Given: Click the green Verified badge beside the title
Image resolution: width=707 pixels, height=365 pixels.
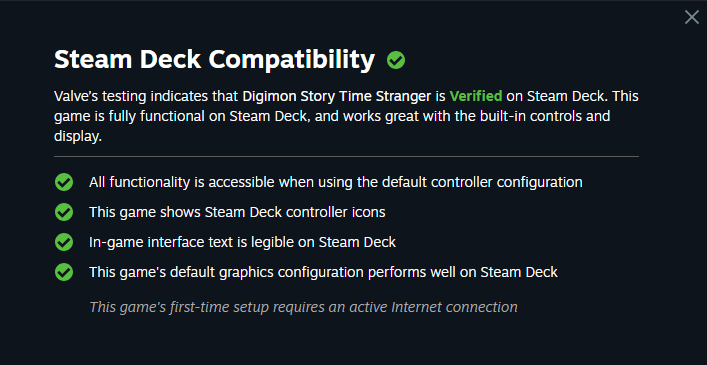Looking at the screenshot, I should pos(396,60).
